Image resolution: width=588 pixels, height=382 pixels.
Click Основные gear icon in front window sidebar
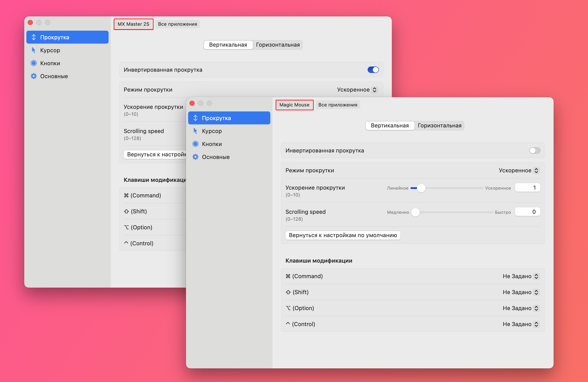195,157
